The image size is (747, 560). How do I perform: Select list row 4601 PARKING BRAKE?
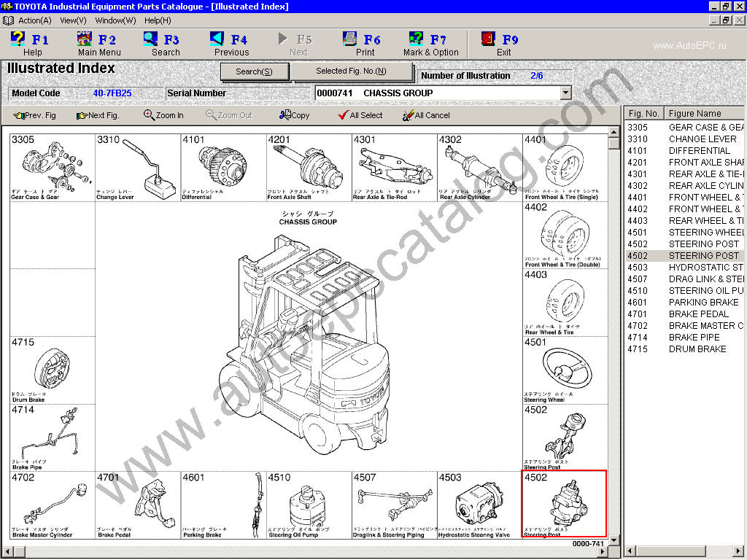tap(684, 303)
